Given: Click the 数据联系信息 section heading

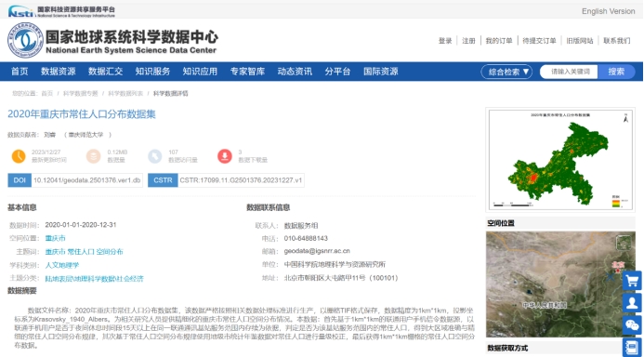Looking at the screenshot, I should point(269,207).
